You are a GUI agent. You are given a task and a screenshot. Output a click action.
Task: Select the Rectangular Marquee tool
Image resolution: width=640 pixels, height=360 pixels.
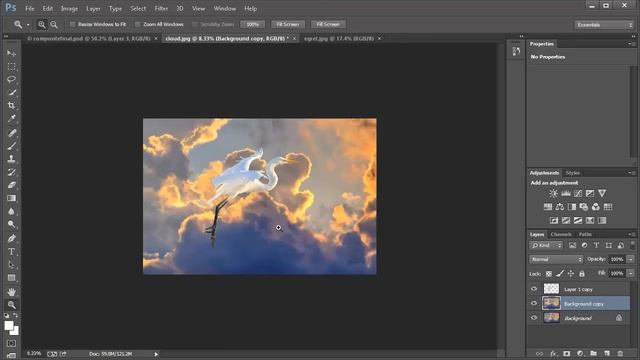coord(11,66)
